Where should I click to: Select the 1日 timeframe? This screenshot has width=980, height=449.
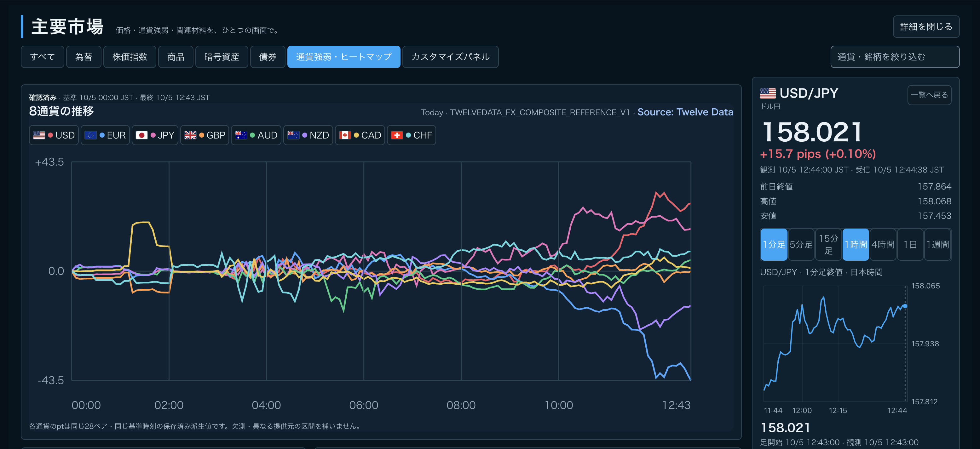pos(910,244)
